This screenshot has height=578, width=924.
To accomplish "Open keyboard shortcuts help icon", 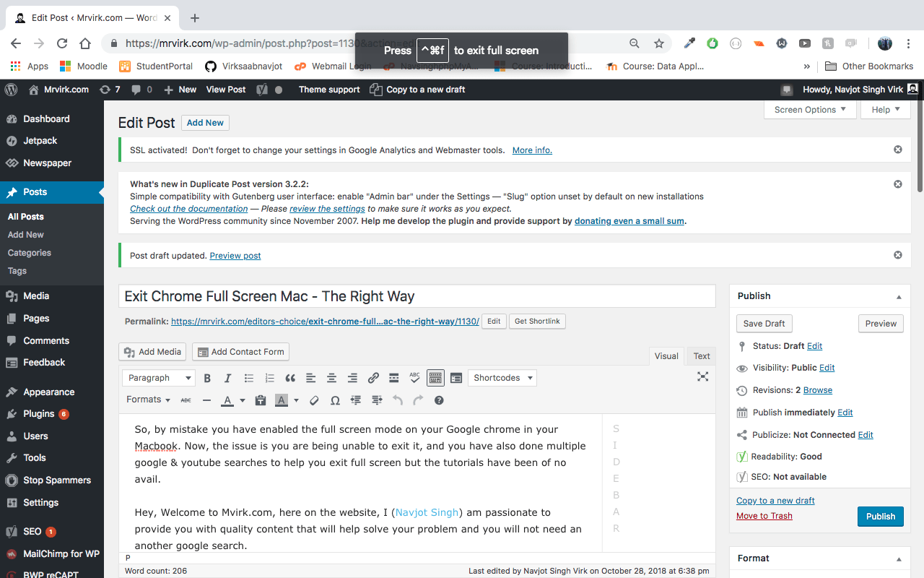I will coord(439,400).
